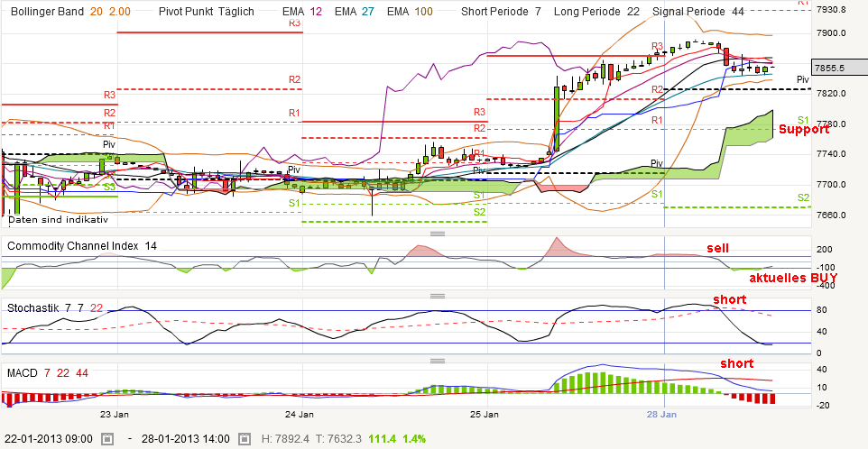Click the 7740.0 price axis label
Image resolution: width=868 pixels, height=449 pixels.
(832, 154)
